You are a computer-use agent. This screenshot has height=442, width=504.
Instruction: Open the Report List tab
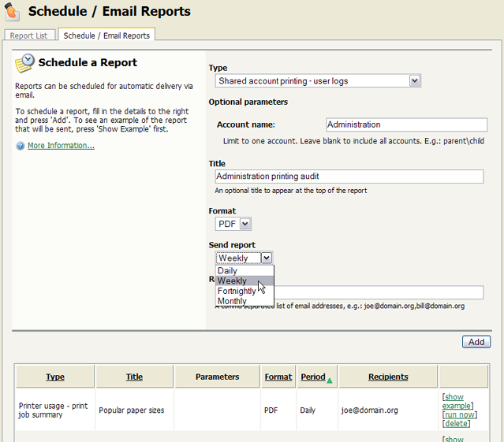[x=28, y=35]
